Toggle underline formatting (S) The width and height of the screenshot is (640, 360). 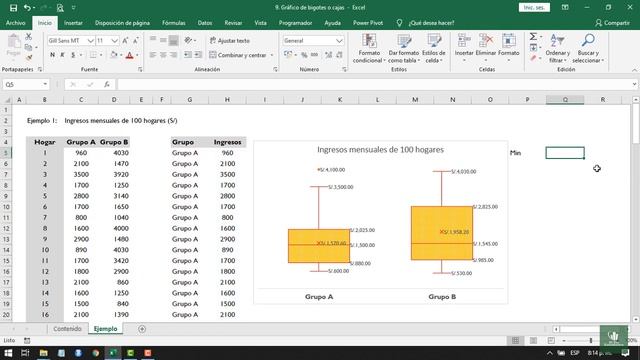tap(73, 55)
